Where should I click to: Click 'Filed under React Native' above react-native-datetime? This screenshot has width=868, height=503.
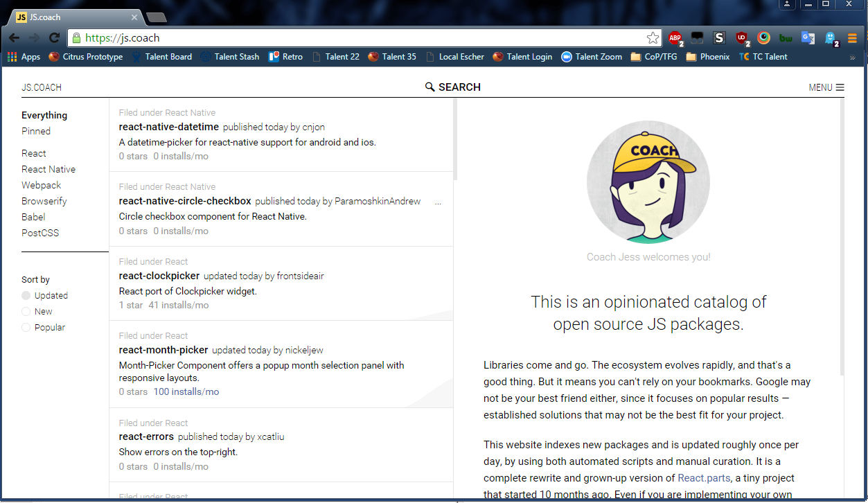(167, 112)
